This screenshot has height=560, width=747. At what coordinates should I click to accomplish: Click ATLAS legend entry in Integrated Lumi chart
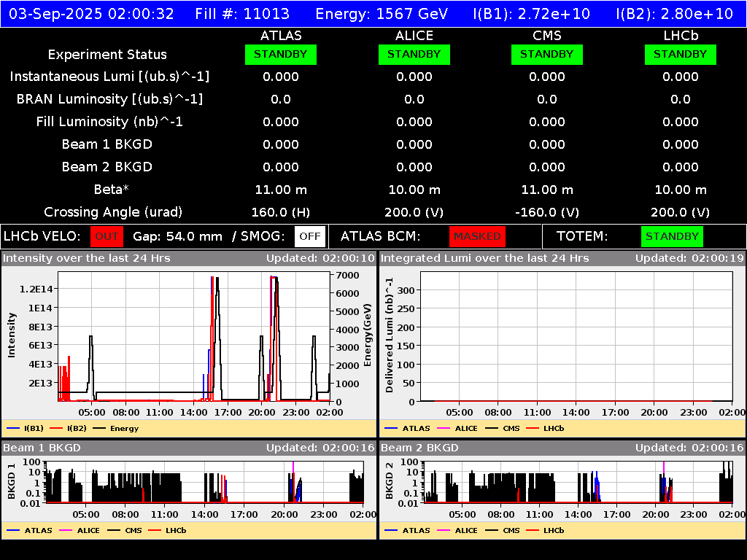[407, 429]
